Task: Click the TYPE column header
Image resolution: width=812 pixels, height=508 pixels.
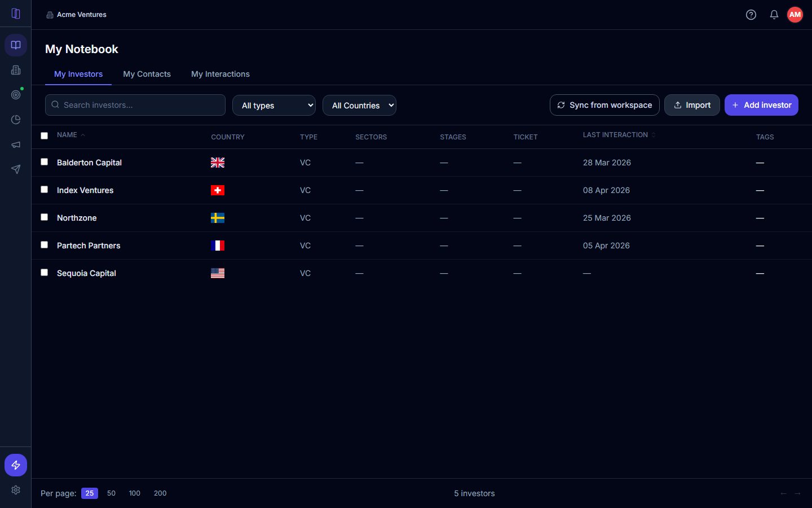Action: 308,137
